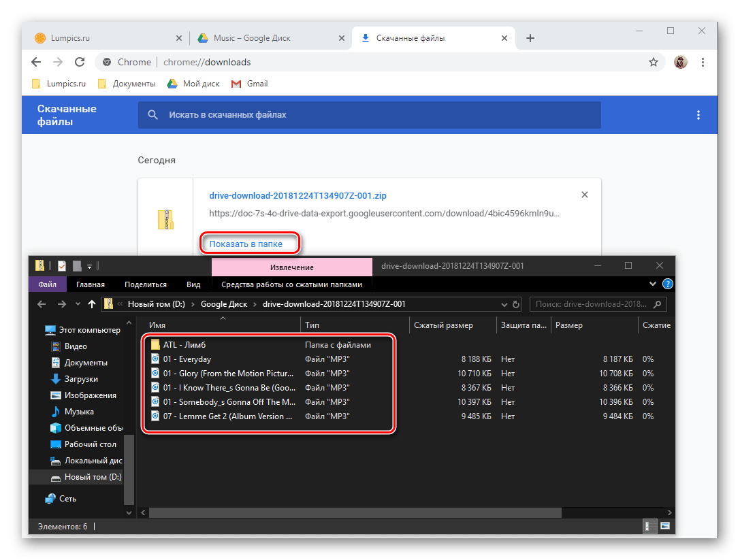The width and height of the screenshot is (740, 560).
Task: Bookmark this page with star icon
Action: coord(654,62)
